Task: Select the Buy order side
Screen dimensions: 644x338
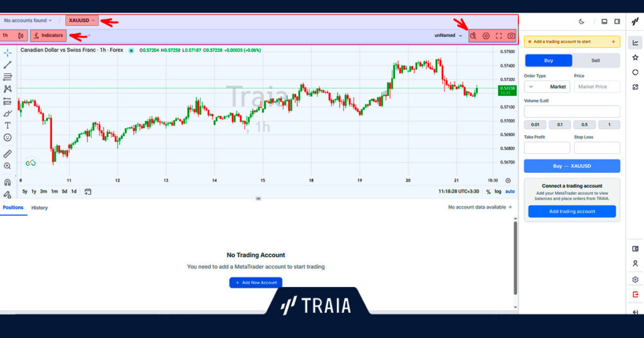Action: click(548, 60)
